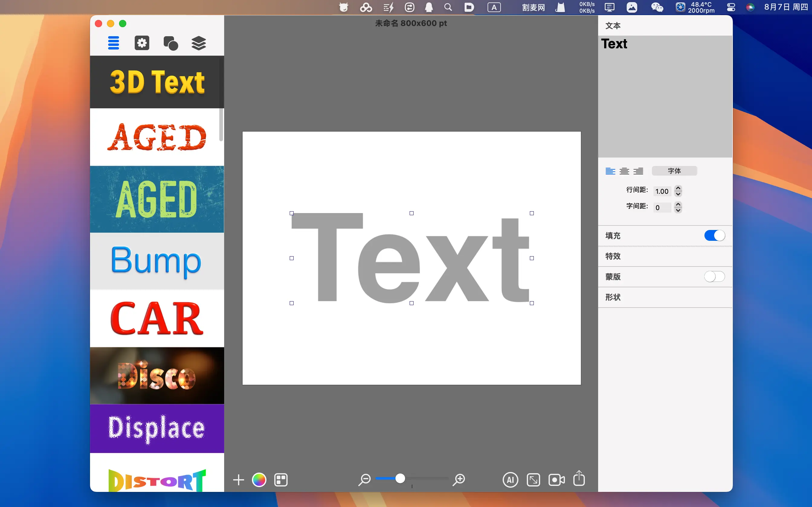Increase 行间距 line spacing stepper

[x=678, y=188]
